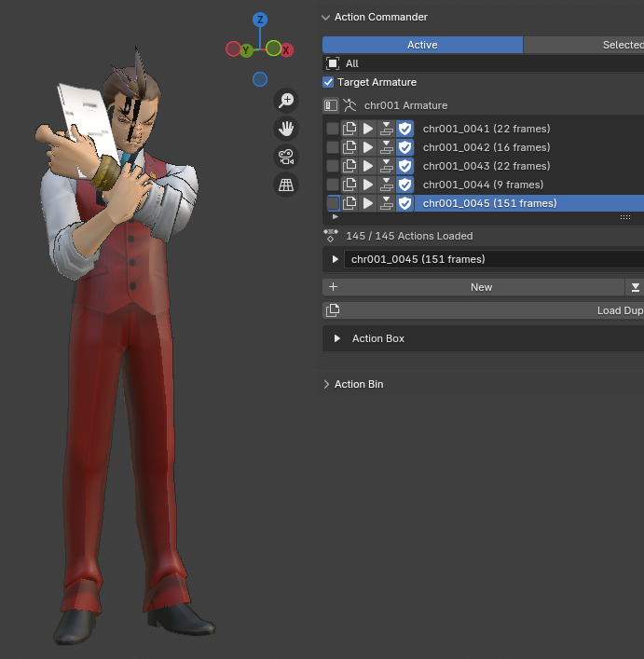Viewport: 644px width, 659px height.
Task: Click the current action name field chr001_0045
Action: (x=494, y=259)
